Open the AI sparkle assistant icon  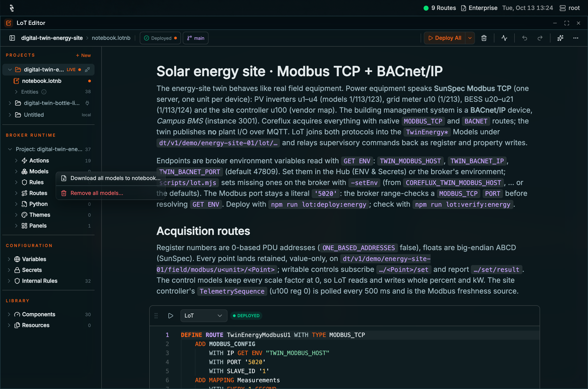(x=560, y=38)
